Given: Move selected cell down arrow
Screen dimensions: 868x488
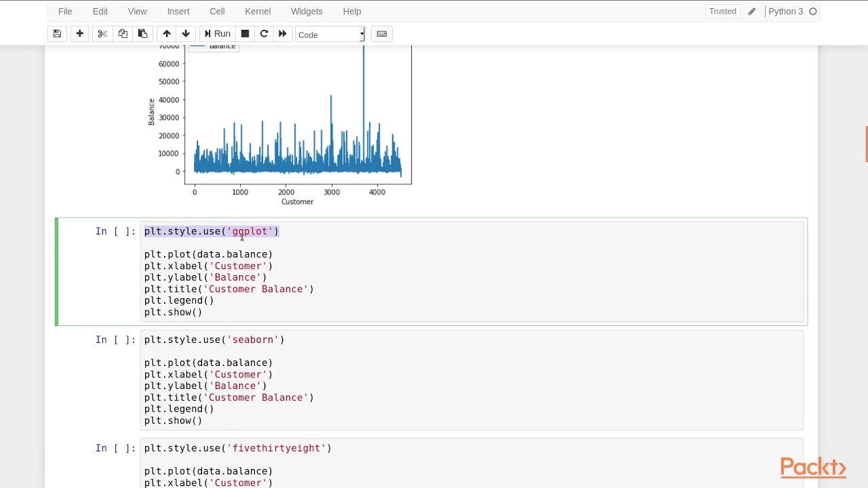Looking at the screenshot, I should [186, 34].
